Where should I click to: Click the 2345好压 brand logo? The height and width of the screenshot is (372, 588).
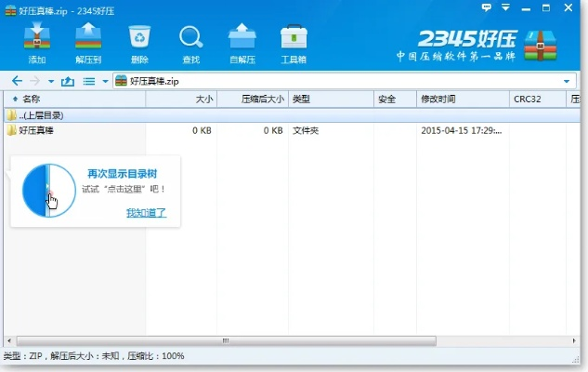pos(477,46)
